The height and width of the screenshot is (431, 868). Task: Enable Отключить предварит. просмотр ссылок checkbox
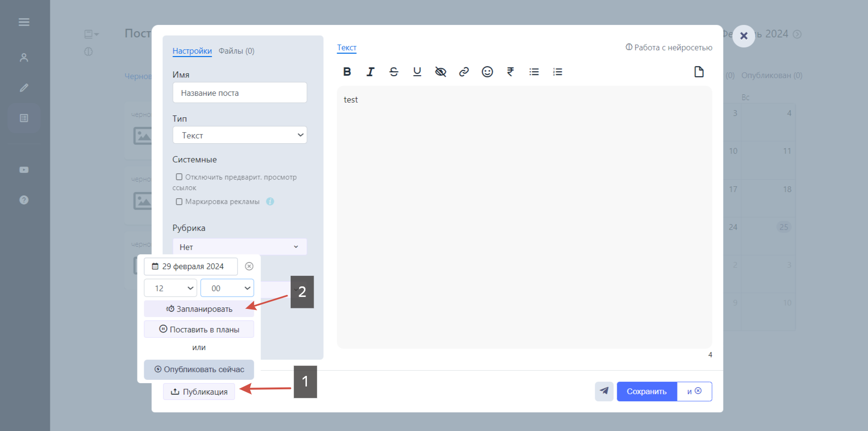point(179,177)
